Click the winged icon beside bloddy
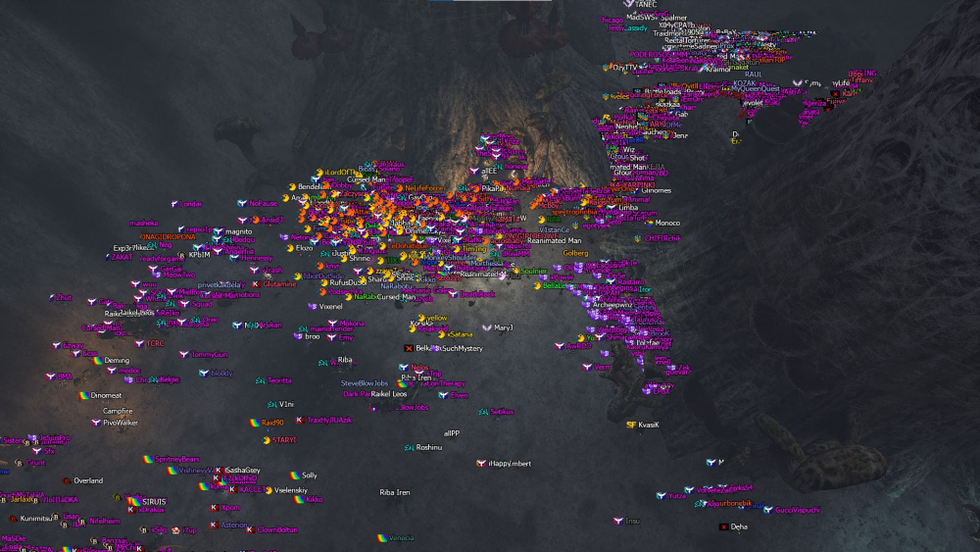980x552 pixels. [x=203, y=374]
